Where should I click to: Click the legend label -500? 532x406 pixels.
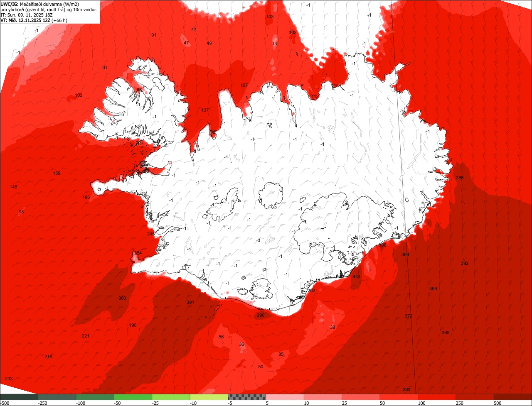[x=5, y=403]
